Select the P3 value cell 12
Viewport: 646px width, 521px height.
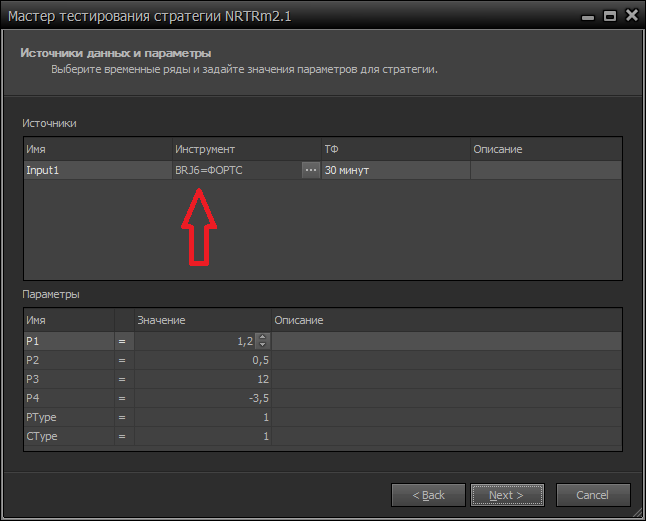(202, 380)
